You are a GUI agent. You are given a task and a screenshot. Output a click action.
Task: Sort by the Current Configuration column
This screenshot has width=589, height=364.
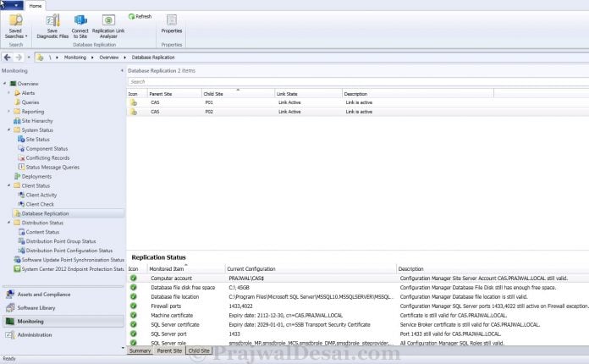click(x=311, y=269)
